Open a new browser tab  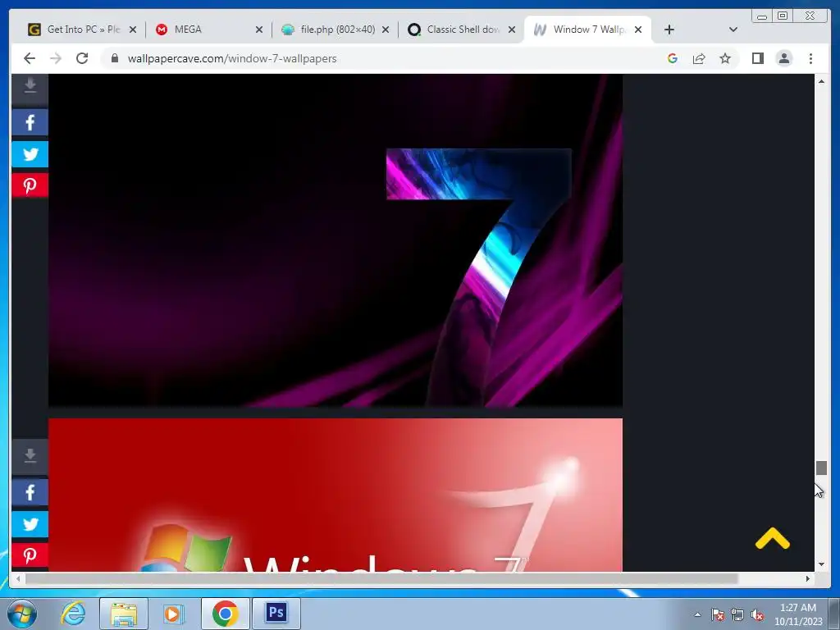[x=669, y=30]
